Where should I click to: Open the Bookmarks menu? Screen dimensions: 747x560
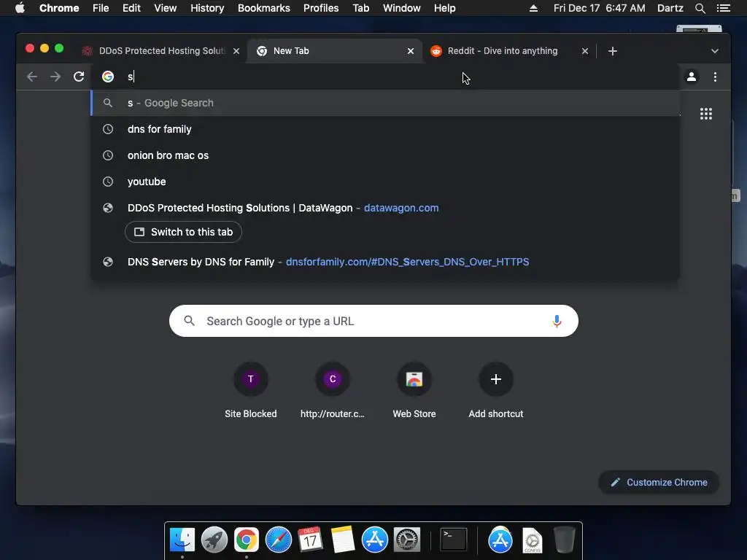(x=264, y=8)
